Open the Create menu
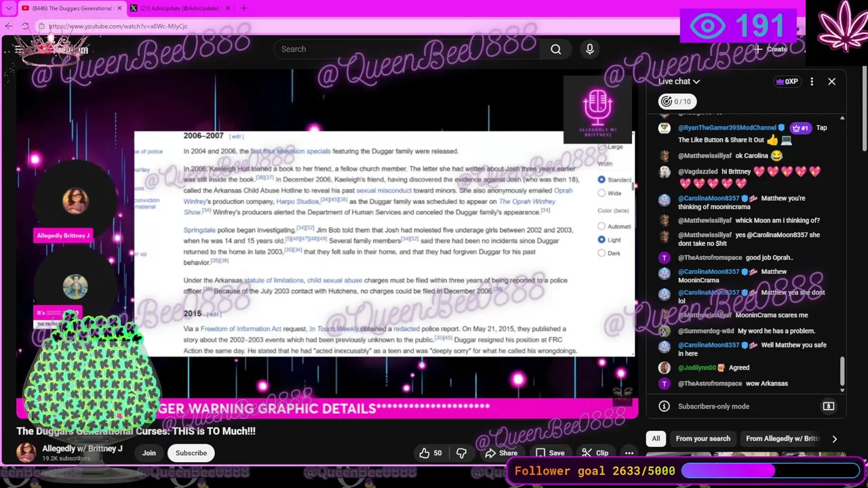 click(x=770, y=49)
